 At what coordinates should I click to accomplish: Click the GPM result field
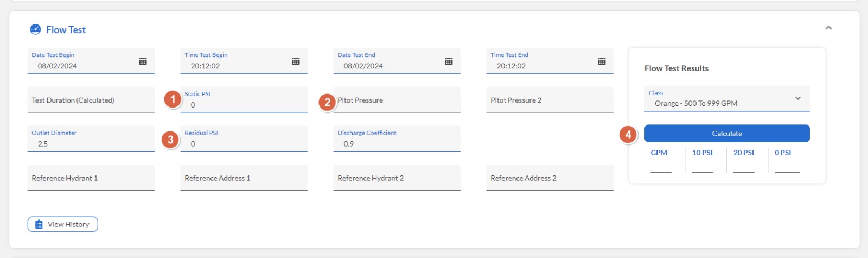(x=661, y=167)
